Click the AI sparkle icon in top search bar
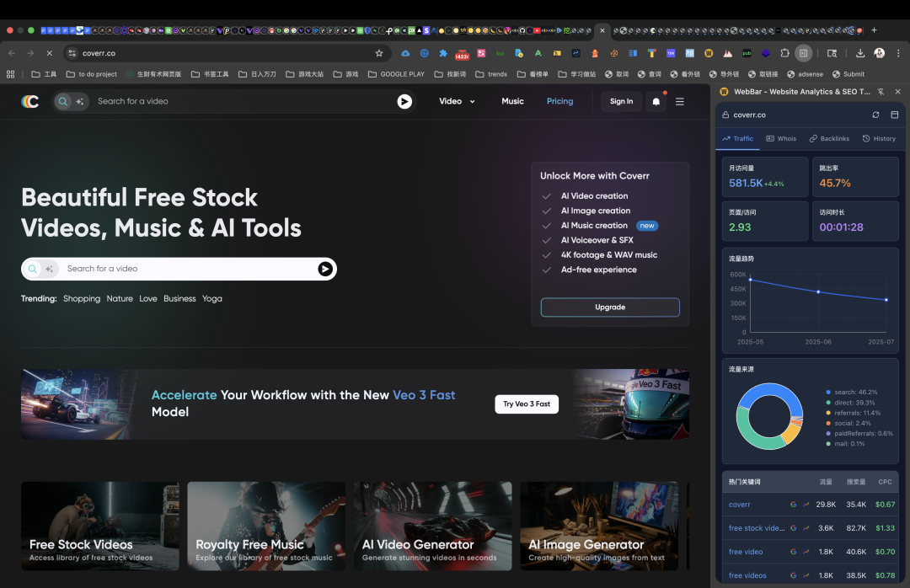 click(79, 102)
